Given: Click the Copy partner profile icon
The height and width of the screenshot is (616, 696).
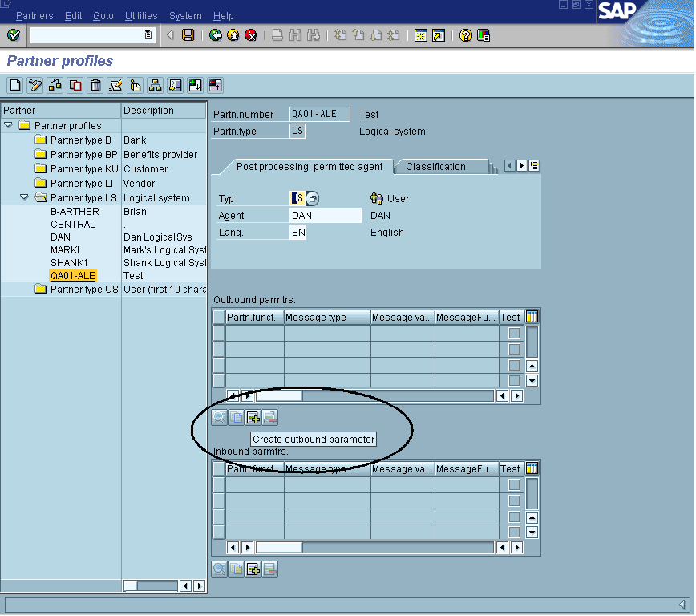Looking at the screenshot, I should 75,85.
